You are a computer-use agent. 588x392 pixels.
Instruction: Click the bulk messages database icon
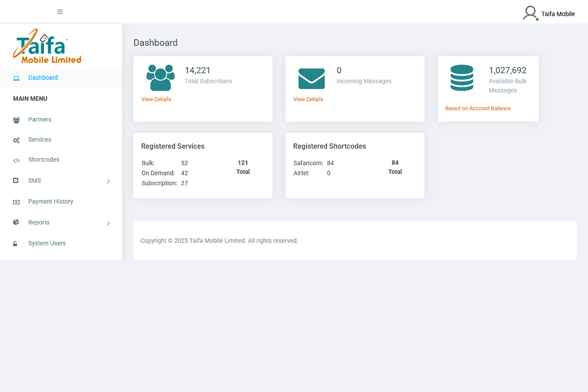(x=462, y=77)
